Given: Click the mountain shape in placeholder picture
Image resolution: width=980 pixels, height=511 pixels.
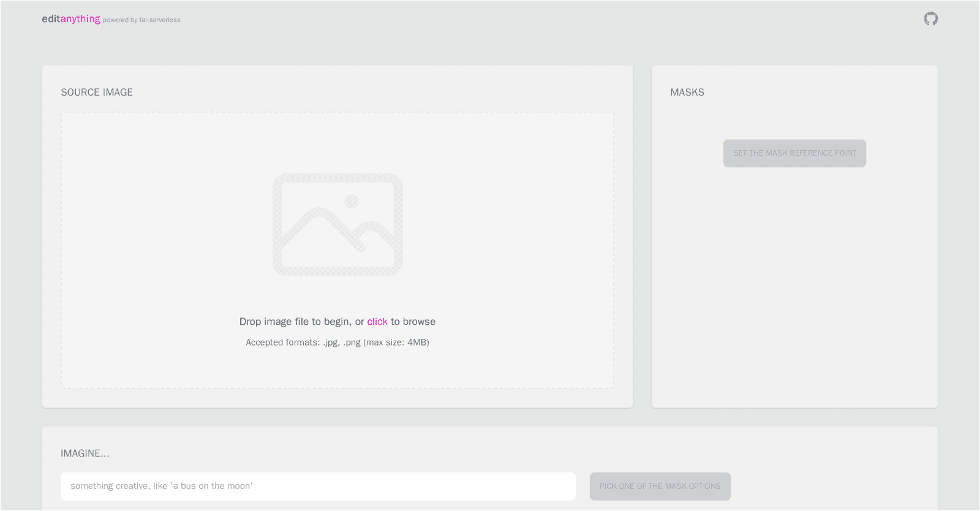Looking at the screenshot, I should click(320, 230).
